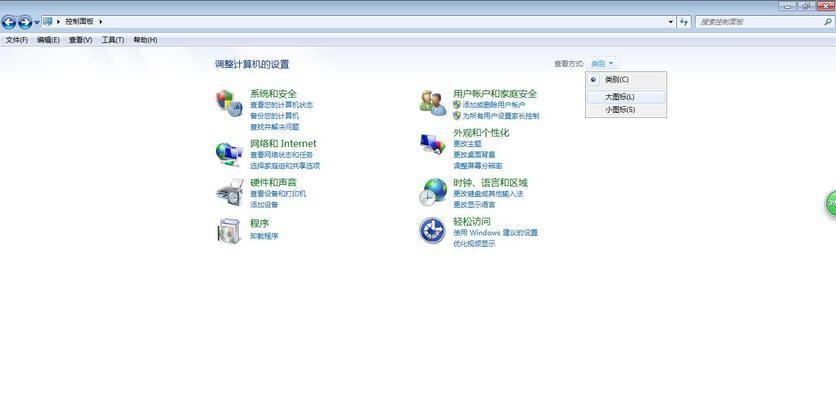The width and height of the screenshot is (836, 400).
Task: Open the 工具(T) menu
Action: (112, 40)
